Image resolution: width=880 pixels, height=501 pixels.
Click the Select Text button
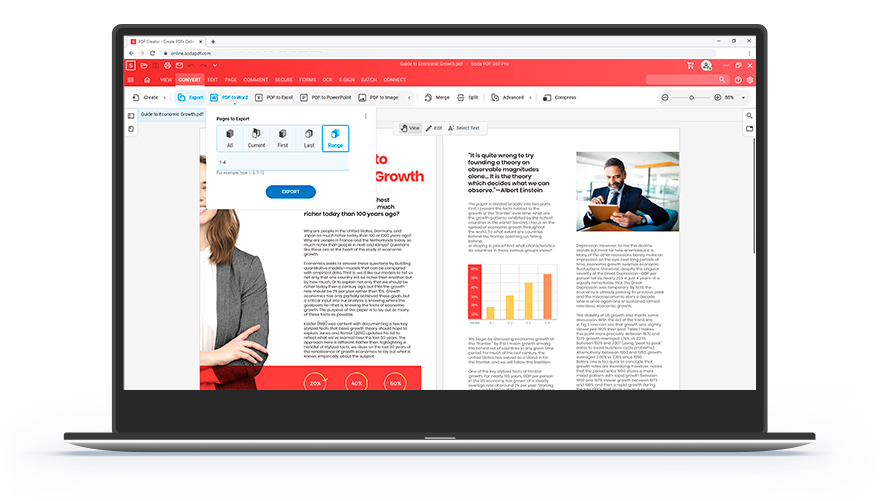pos(464,128)
